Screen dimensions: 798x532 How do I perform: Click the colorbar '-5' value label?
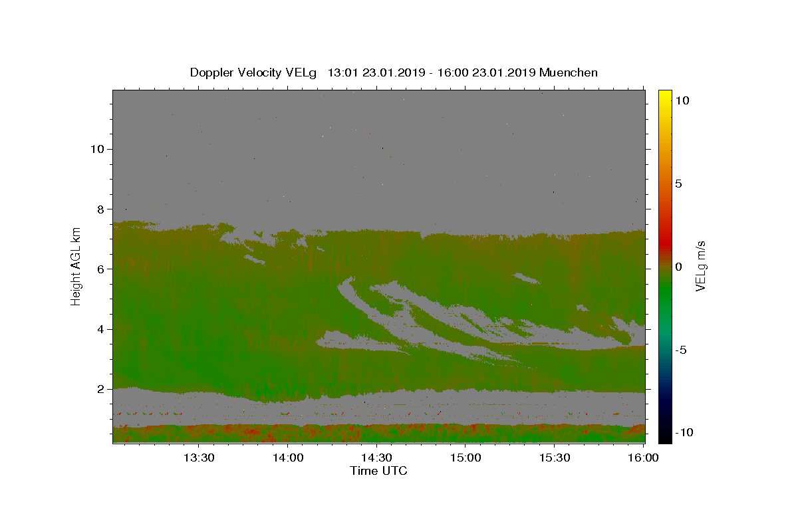(680, 350)
